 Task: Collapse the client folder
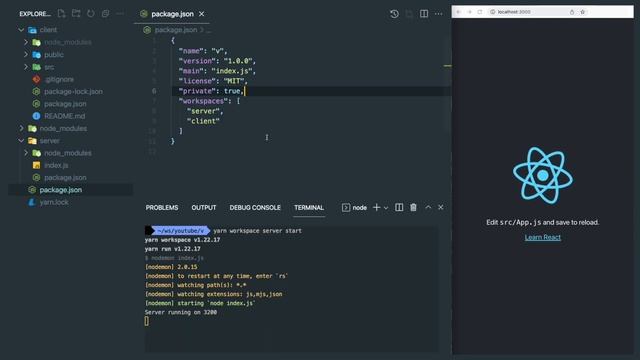[21, 30]
